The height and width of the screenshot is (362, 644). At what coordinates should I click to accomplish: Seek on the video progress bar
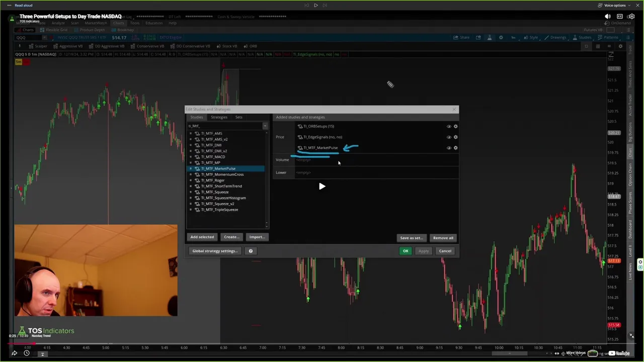pyautogui.click(x=322, y=344)
